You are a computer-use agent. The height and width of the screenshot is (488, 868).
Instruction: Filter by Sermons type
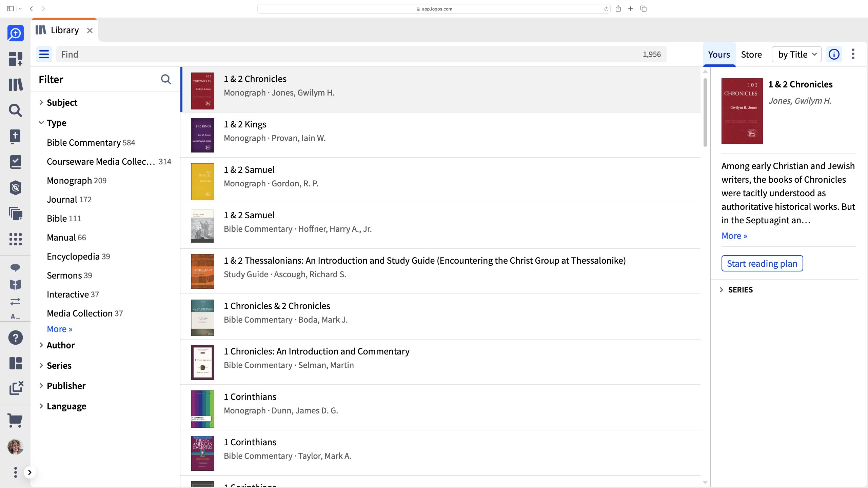point(70,276)
